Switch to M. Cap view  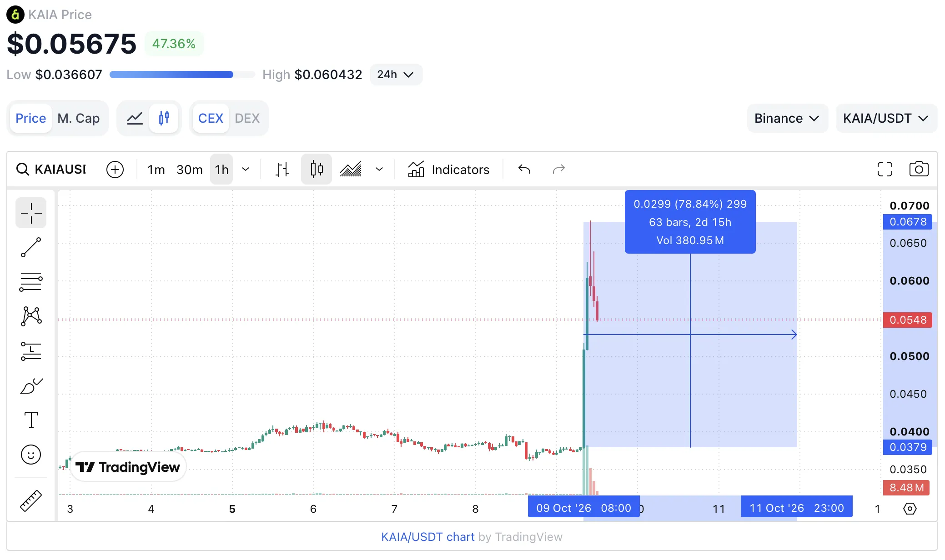[79, 118]
